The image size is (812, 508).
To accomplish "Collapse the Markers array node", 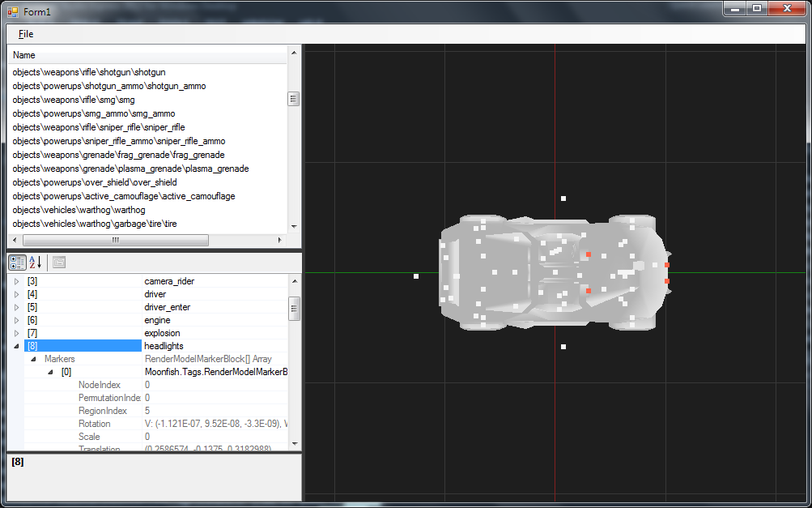I will pos(33,359).
